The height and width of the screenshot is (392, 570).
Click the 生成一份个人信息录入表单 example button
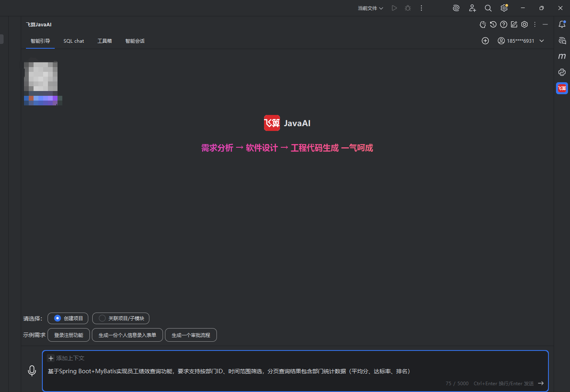coord(127,335)
